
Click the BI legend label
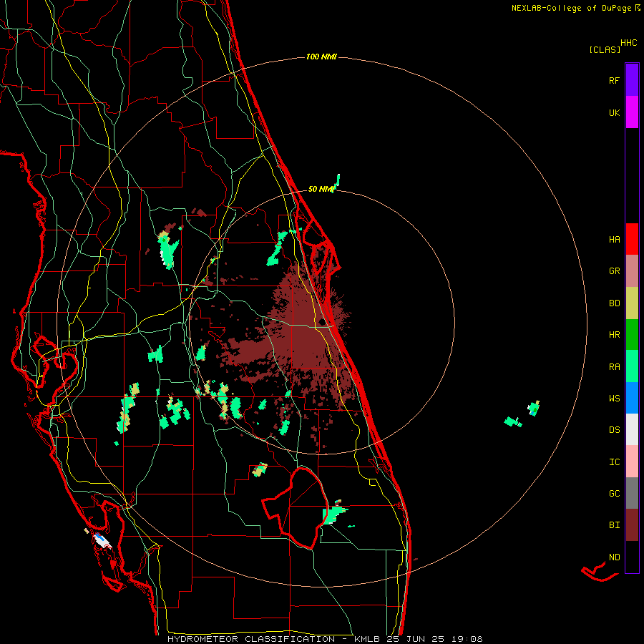point(614,525)
